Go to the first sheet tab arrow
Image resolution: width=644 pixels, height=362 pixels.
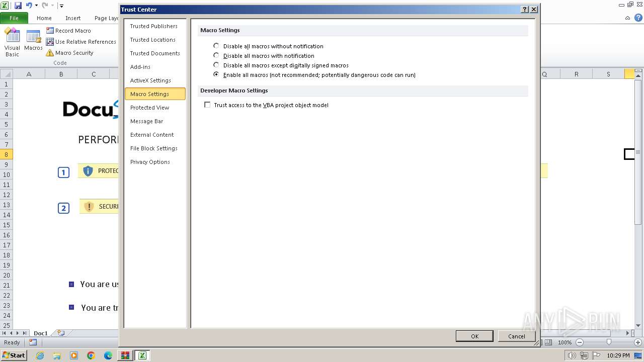point(4,333)
